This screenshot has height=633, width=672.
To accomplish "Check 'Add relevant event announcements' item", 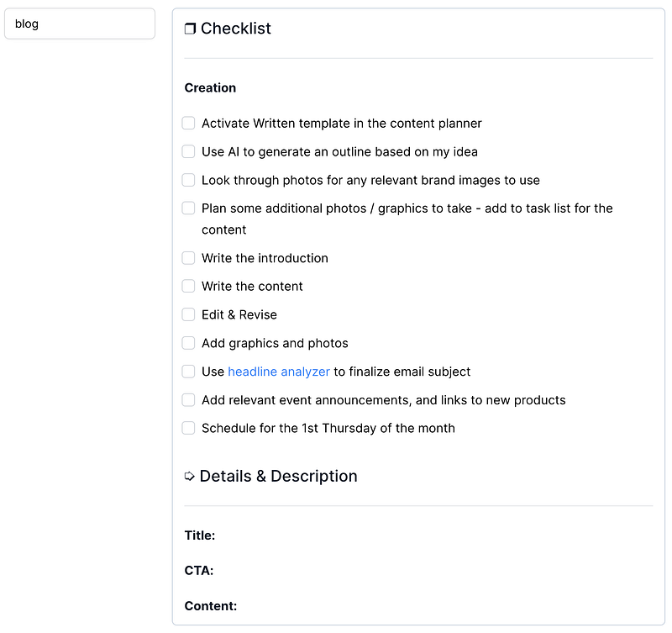I will pos(189,400).
